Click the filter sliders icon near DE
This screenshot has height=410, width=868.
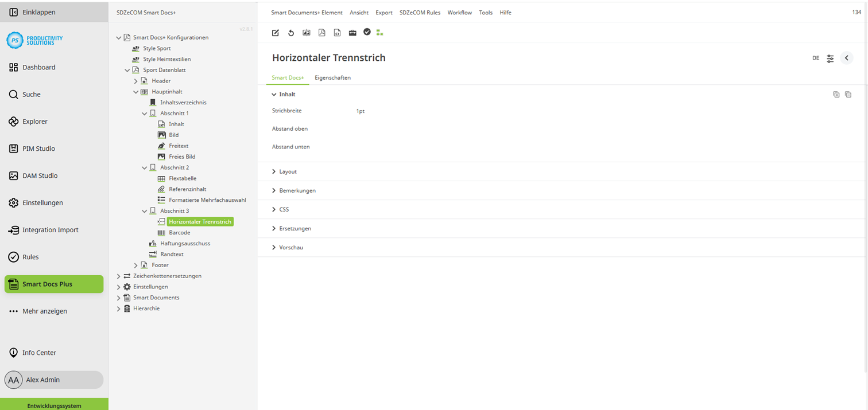(x=830, y=58)
